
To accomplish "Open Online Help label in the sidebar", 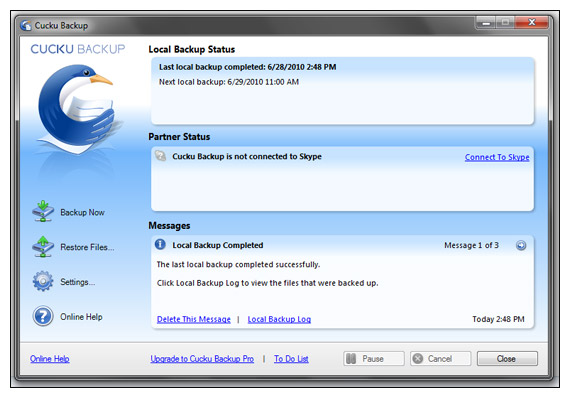I will click(81, 317).
